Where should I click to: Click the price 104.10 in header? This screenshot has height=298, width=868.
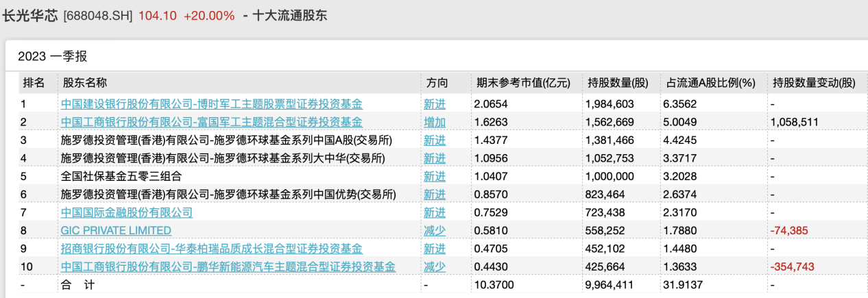157,16
